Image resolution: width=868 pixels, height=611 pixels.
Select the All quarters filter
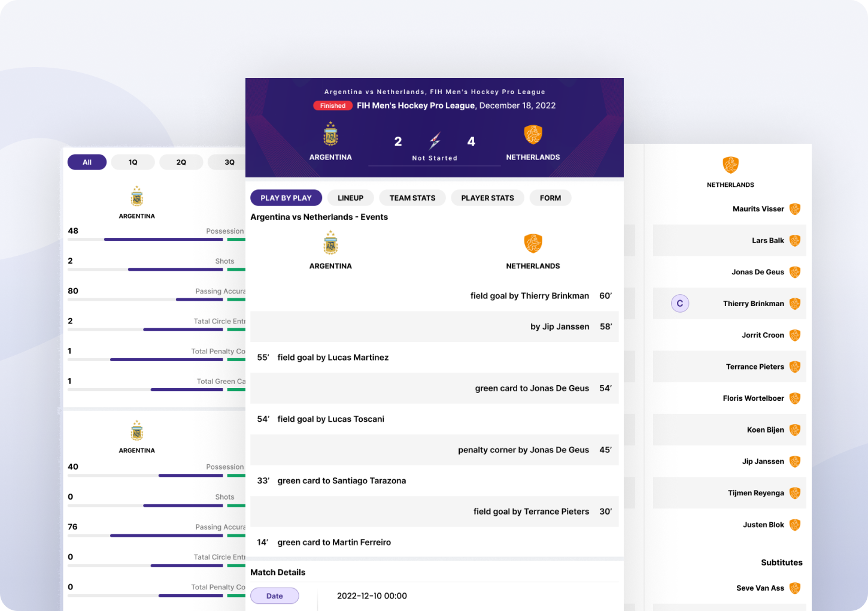coord(87,162)
